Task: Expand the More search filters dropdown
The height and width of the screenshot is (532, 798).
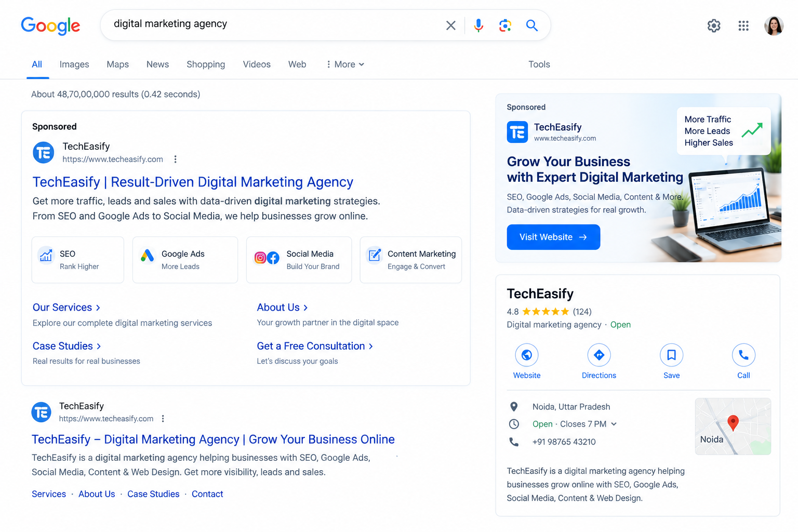Action: (345, 64)
